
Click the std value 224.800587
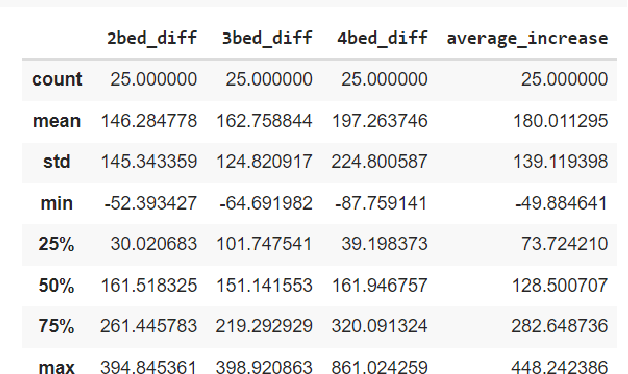point(379,162)
